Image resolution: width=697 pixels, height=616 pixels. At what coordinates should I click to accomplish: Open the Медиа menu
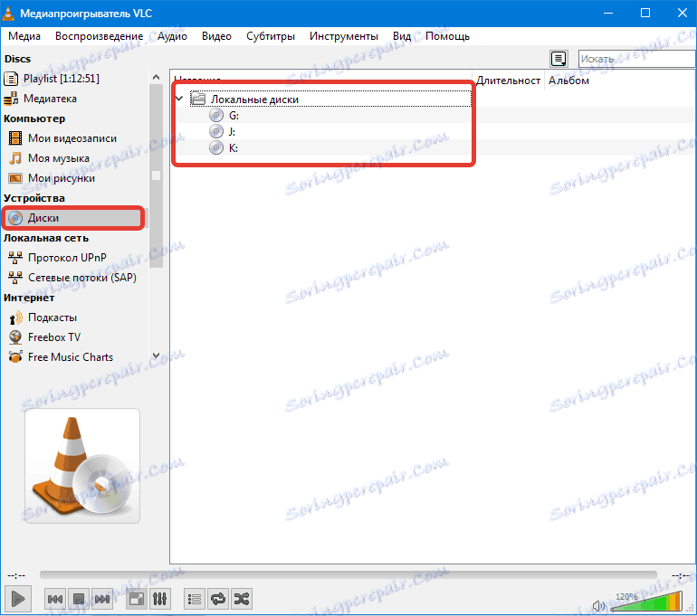click(24, 36)
